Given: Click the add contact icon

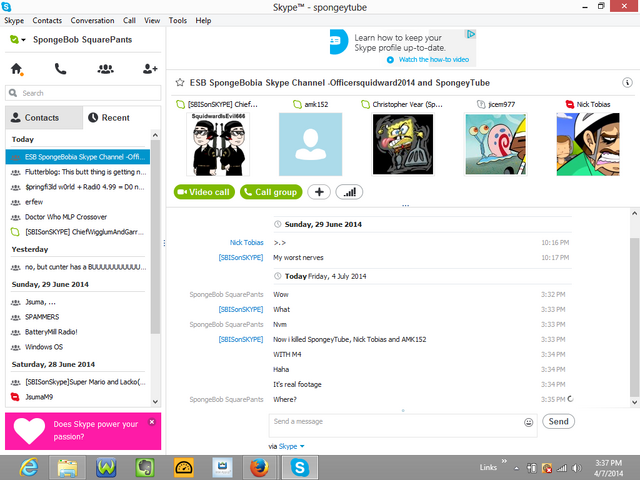Looking at the screenshot, I should click(x=150, y=69).
